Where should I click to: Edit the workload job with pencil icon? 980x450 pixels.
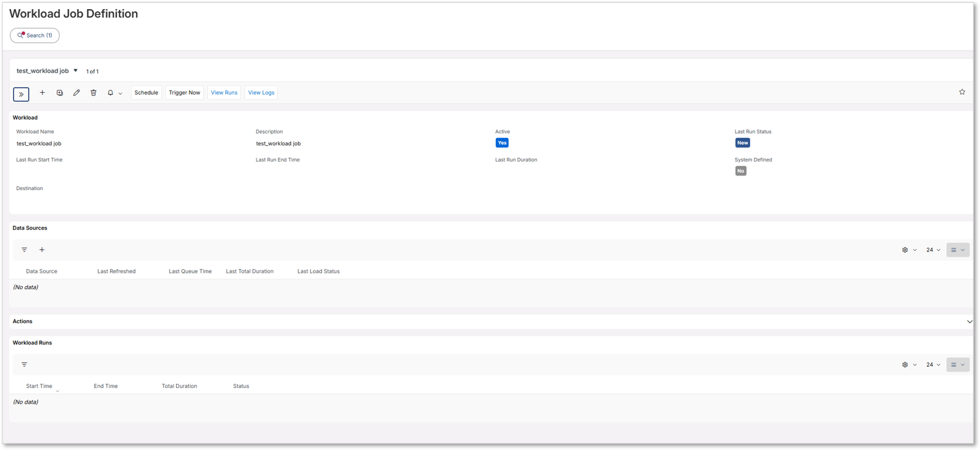[76, 93]
